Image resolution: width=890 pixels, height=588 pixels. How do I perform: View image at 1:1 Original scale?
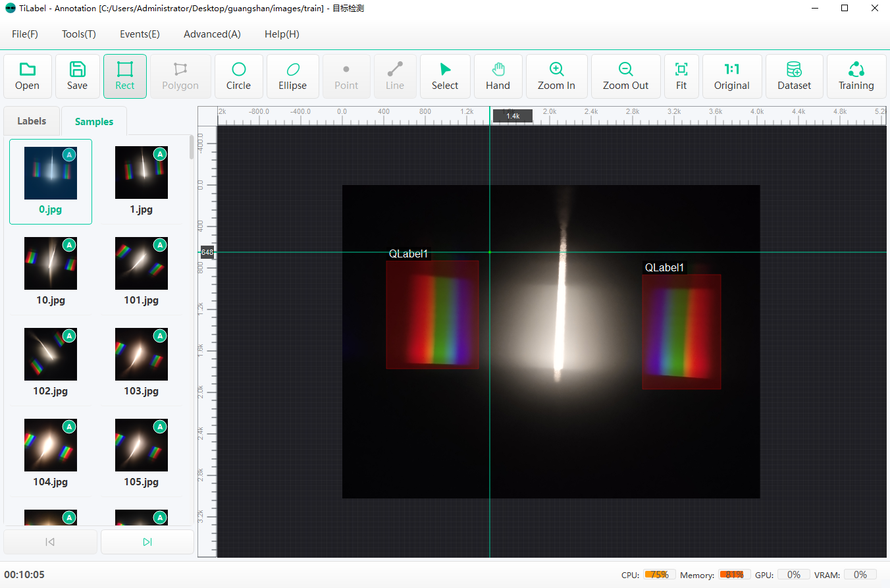732,76
